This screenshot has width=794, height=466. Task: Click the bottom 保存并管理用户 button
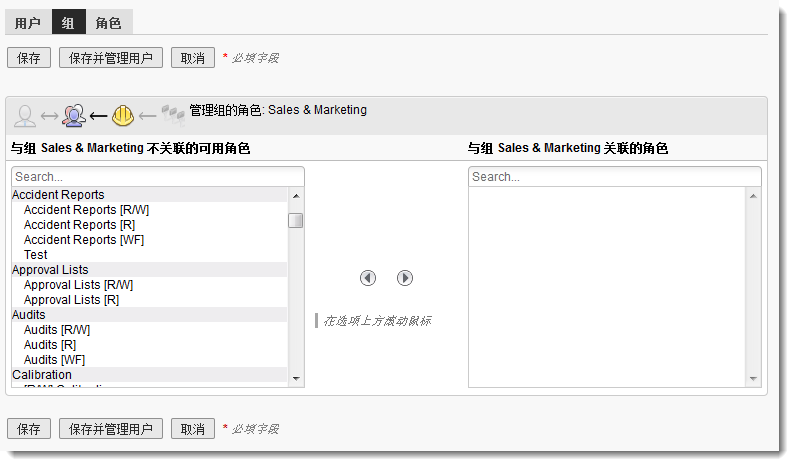[x=111, y=429]
